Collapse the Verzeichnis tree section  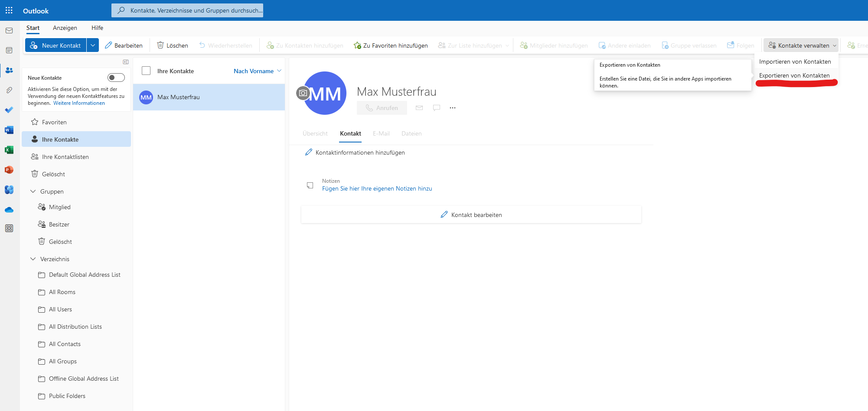[x=33, y=259]
